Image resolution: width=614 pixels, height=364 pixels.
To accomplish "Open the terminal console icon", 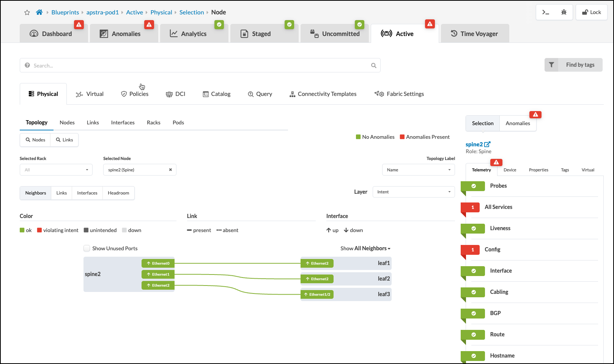I will pyautogui.click(x=545, y=12).
